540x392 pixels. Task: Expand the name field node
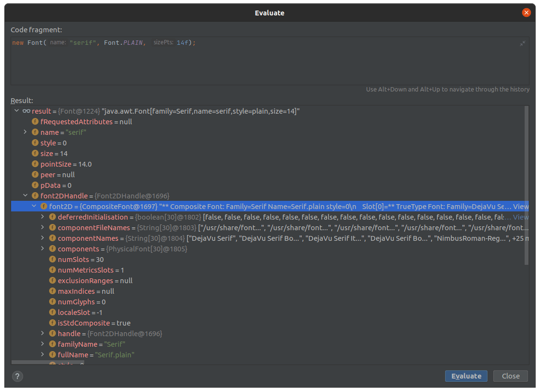point(26,132)
